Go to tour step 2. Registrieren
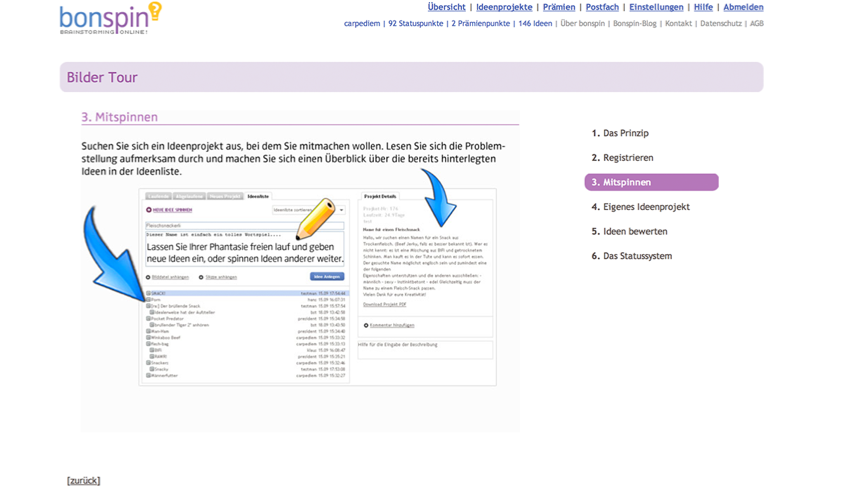The height and width of the screenshot is (500, 848). 628,158
